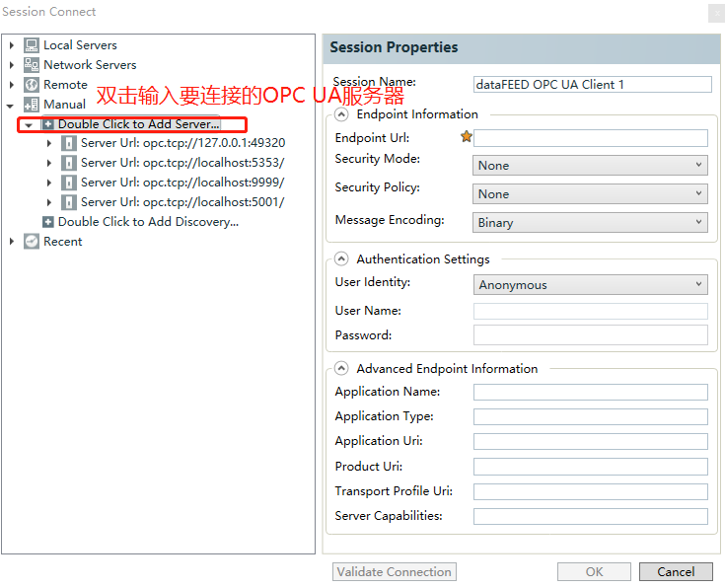Click the Manual servers icon

click(32, 105)
